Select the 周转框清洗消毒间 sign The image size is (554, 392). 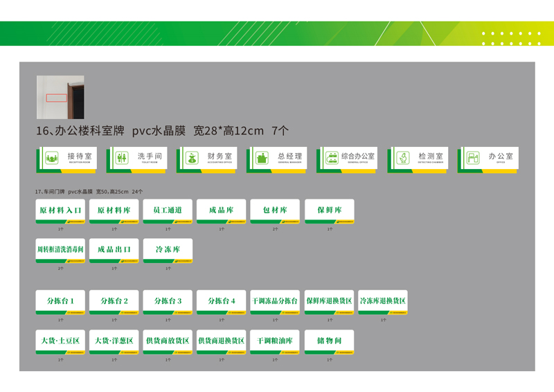coord(60,251)
